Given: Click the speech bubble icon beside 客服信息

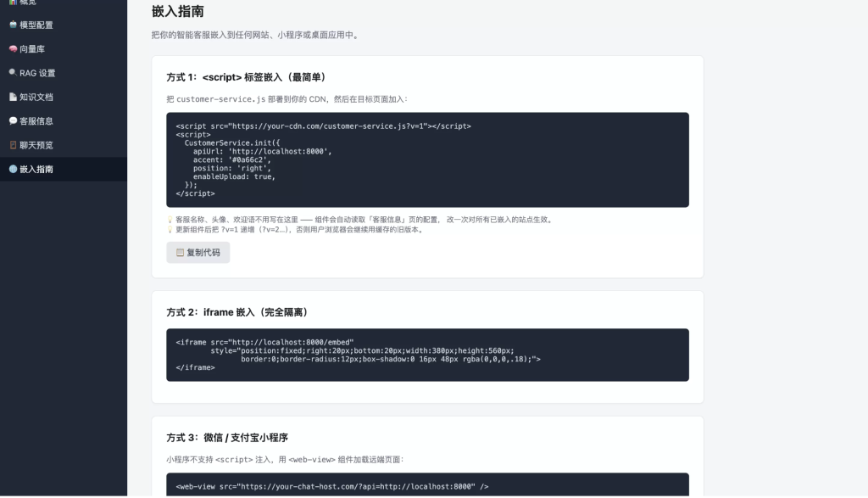Looking at the screenshot, I should tap(13, 120).
